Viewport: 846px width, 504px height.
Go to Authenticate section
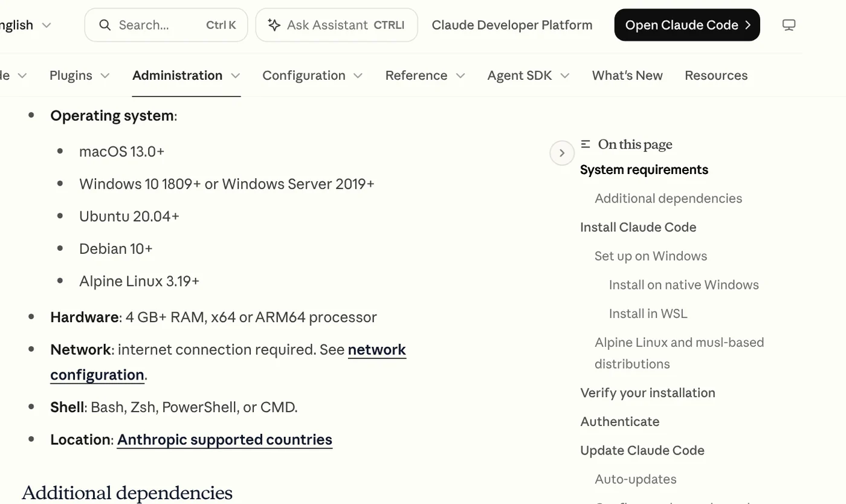tap(620, 422)
